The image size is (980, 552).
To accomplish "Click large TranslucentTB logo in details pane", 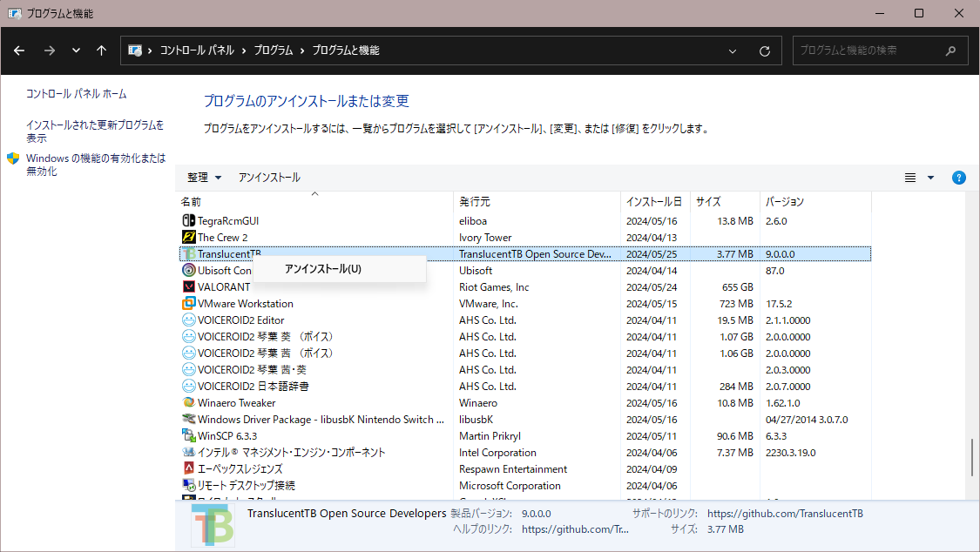I will click(x=213, y=525).
